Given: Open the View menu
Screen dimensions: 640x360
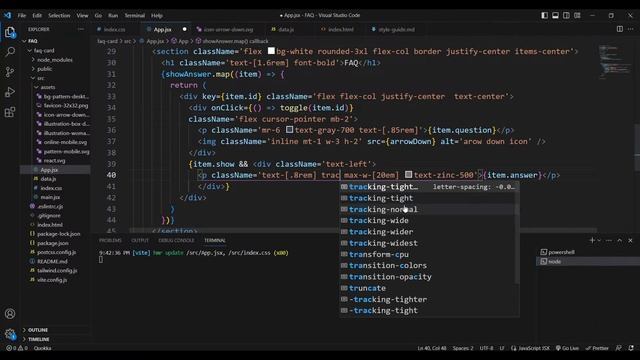Looking at the screenshot, I should 82,16.
